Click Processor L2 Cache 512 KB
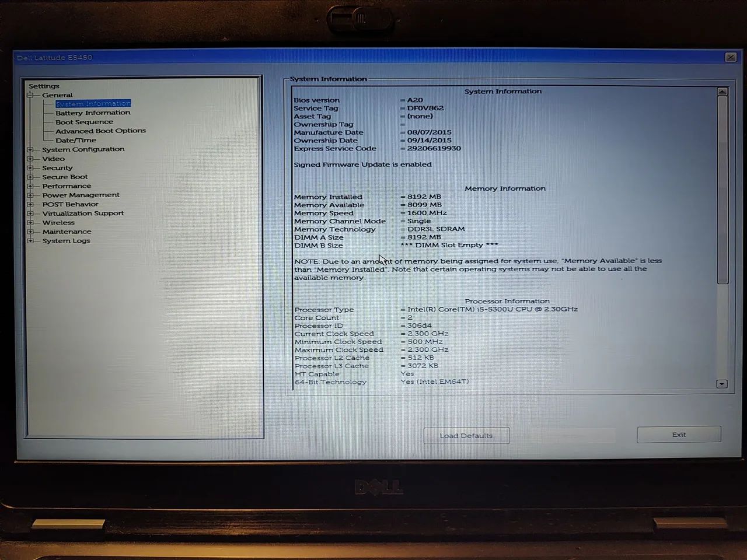 420,358
